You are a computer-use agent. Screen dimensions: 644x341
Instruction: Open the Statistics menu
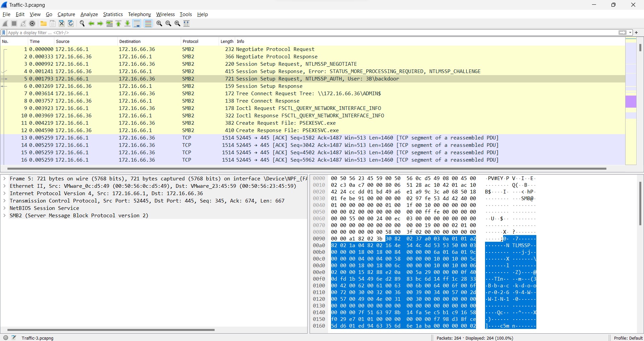(113, 14)
